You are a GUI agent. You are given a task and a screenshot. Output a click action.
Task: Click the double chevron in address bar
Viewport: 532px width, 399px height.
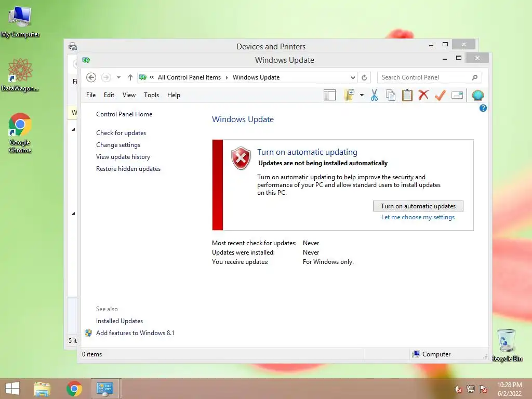coord(152,77)
